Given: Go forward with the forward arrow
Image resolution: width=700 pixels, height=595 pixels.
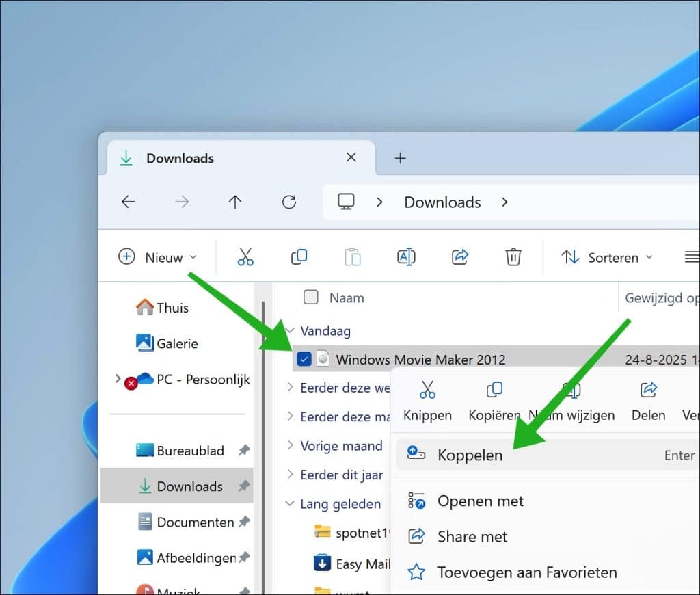Looking at the screenshot, I should click(x=182, y=202).
